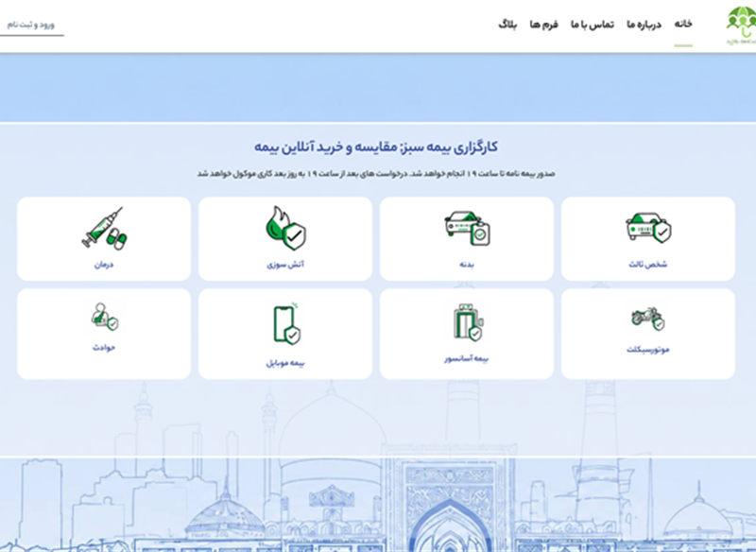The image size is (756, 552).
Task: Click the بیمه موبایل label text
Action: click(285, 363)
